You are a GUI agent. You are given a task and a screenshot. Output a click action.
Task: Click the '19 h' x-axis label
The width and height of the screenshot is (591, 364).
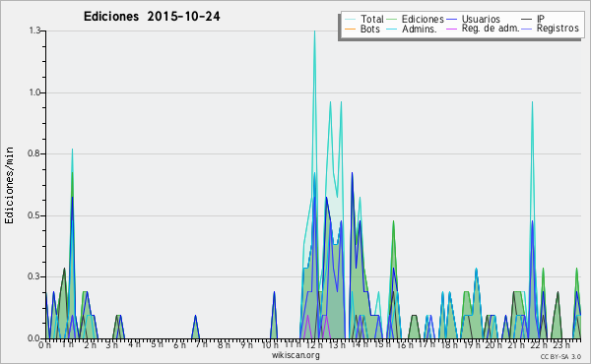point(471,344)
